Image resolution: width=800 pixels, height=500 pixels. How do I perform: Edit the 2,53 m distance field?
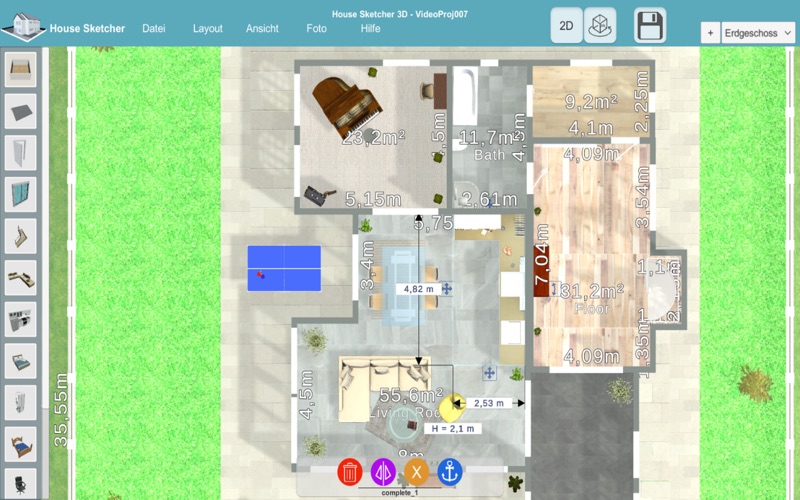(489, 403)
